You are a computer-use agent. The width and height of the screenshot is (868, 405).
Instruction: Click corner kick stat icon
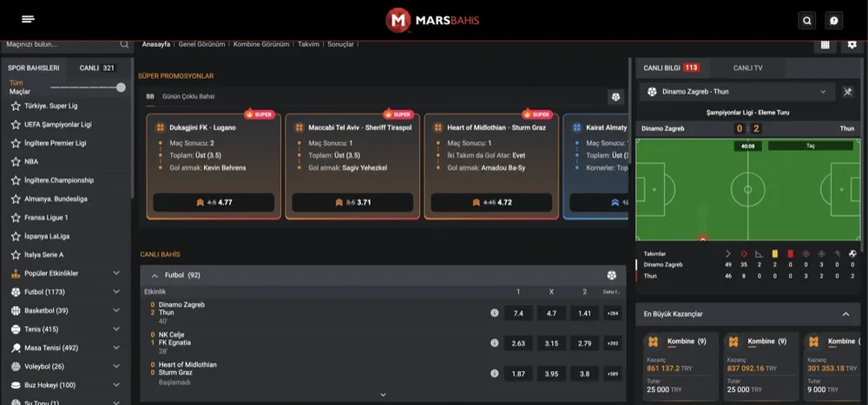coord(759,253)
